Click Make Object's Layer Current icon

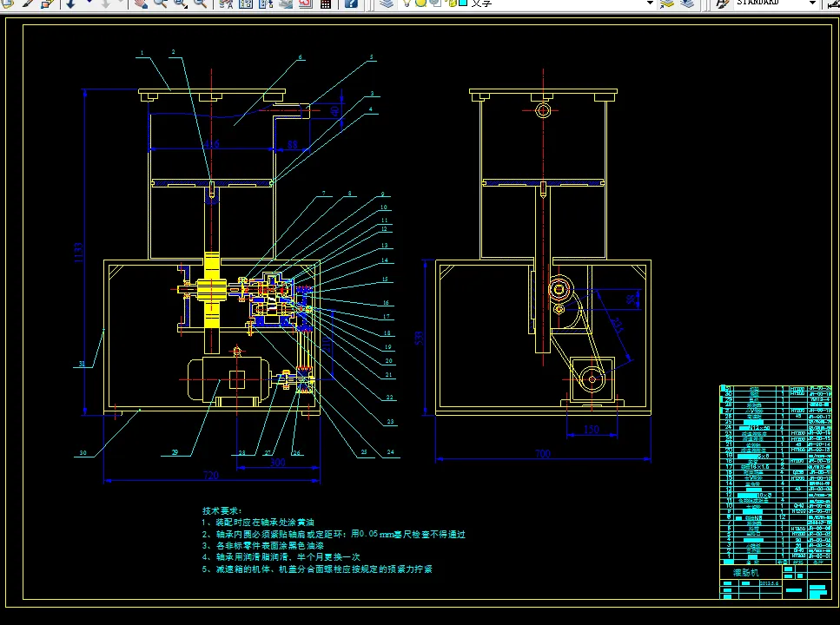click(x=667, y=3)
